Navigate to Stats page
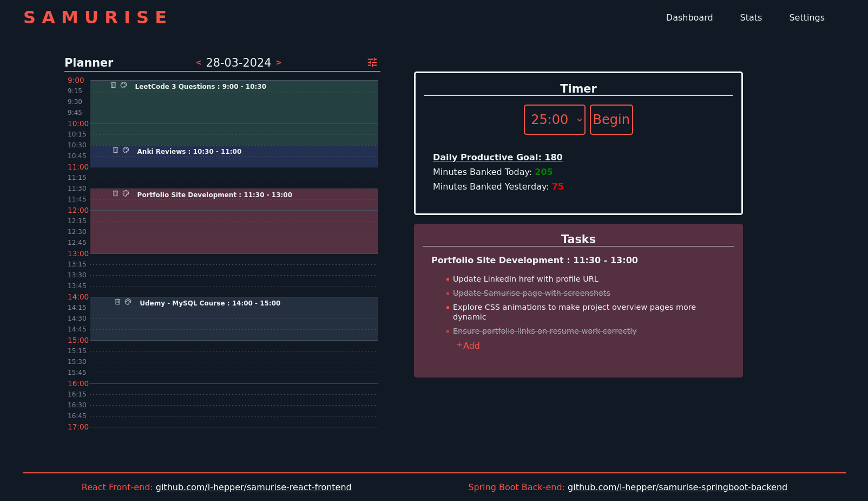 pyautogui.click(x=751, y=17)
